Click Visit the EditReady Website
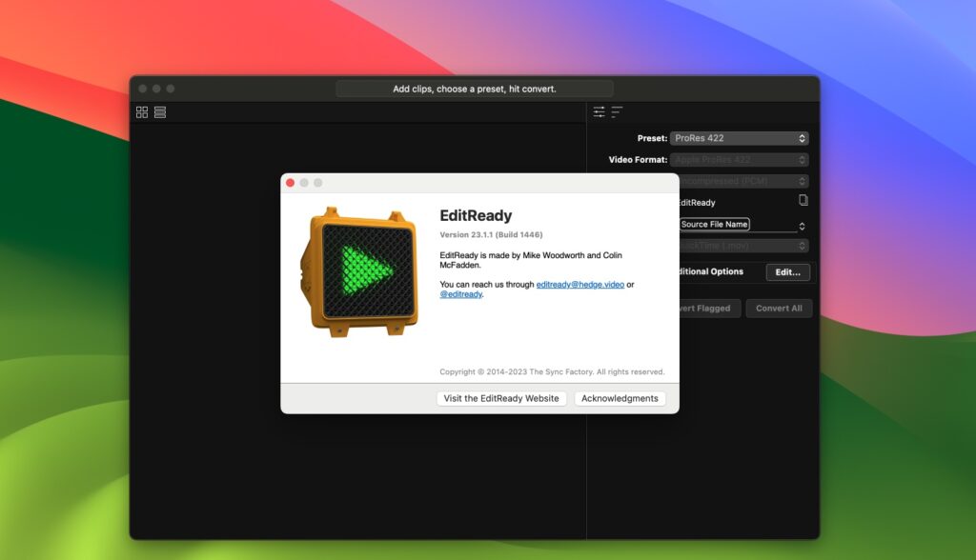The height and width of the screenshot is (560, 976). (x=500, y=398)
